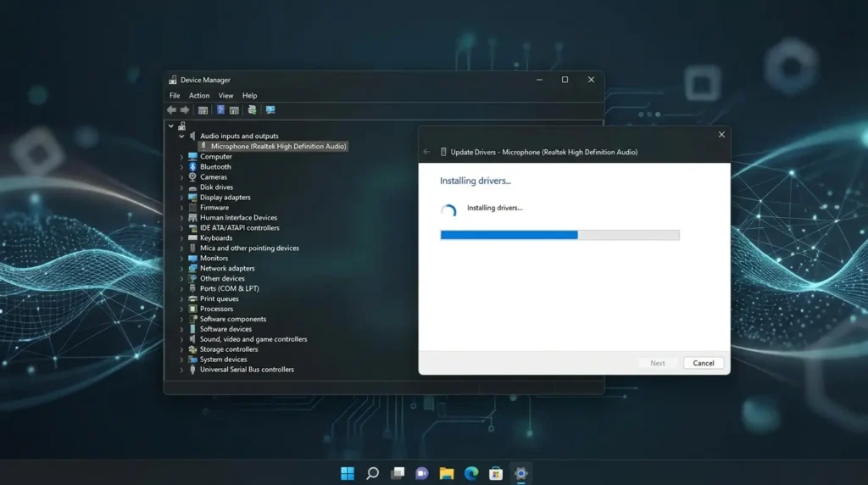The image size is (868, 485).
Task: Click the Processors category icon
Action: pos(192,309)
